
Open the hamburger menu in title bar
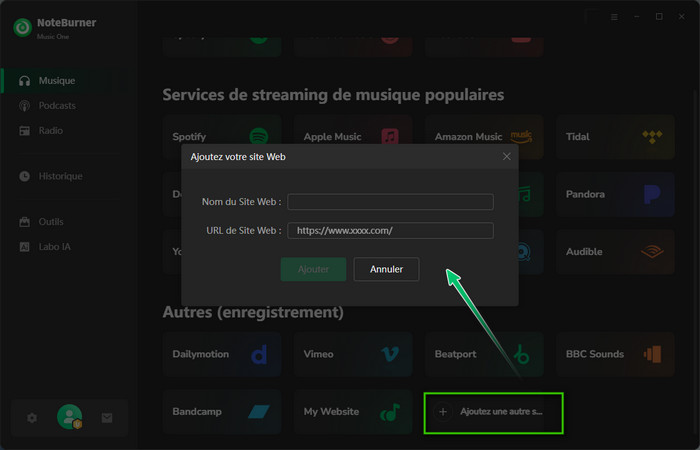click(x=614, y=17)
